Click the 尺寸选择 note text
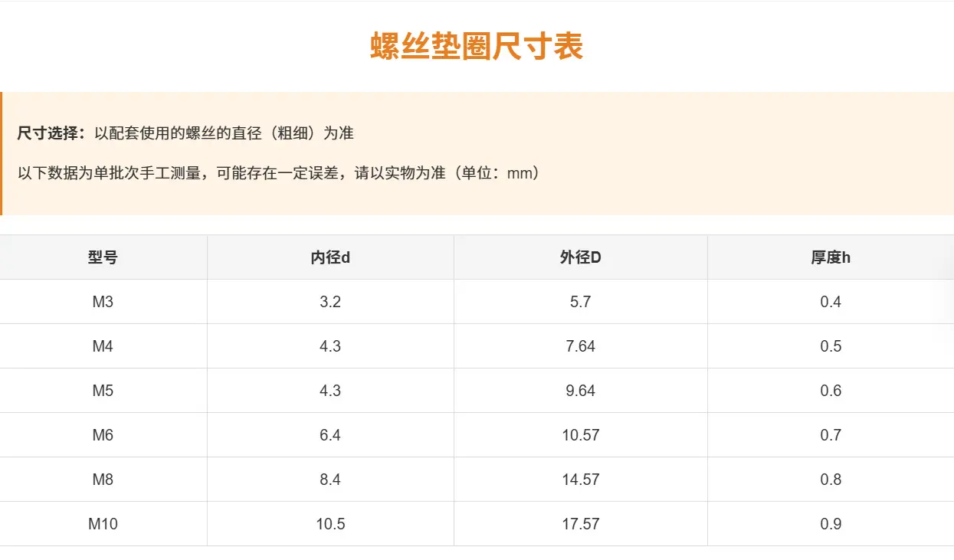 pos(185,133)
